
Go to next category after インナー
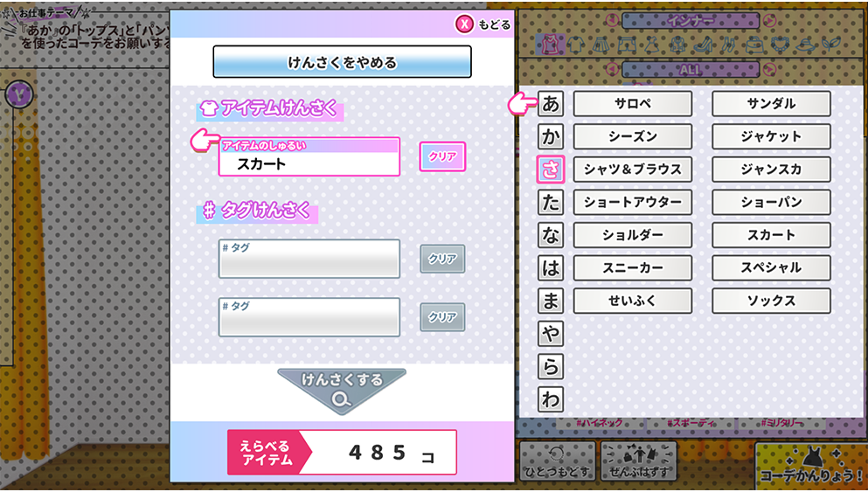[x=768, y=21]
